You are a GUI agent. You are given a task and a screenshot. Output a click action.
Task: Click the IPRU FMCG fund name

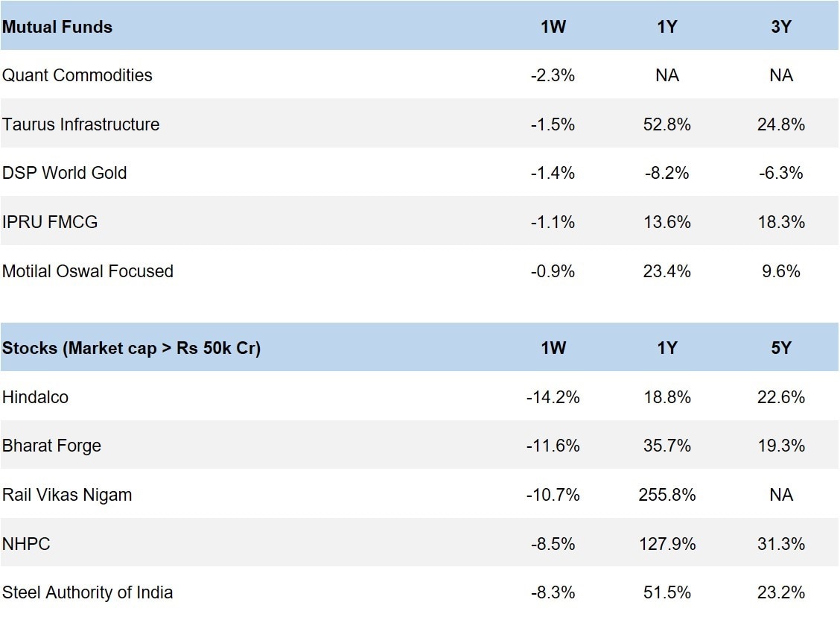pos(50,222)
